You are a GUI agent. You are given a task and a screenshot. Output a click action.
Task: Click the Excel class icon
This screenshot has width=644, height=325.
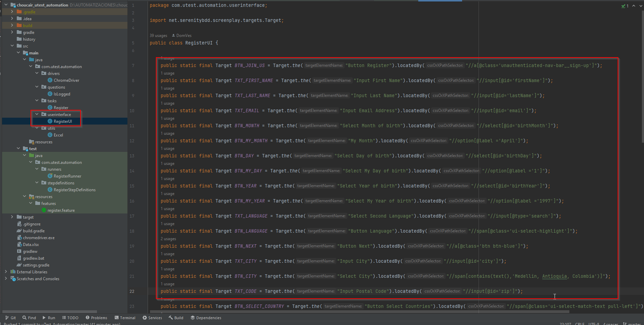point(50,135)
